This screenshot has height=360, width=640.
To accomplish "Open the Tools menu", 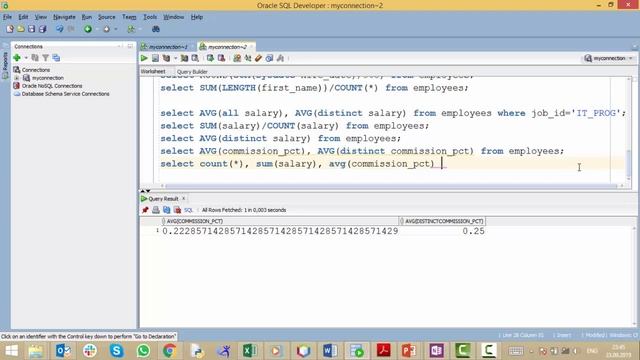I will [150, 17].
